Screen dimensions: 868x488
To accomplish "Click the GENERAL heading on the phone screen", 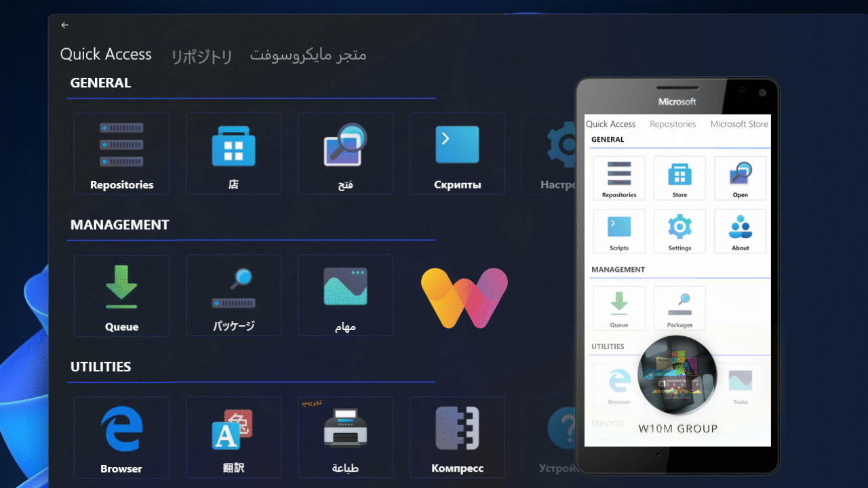I will (x=608, y=140).
